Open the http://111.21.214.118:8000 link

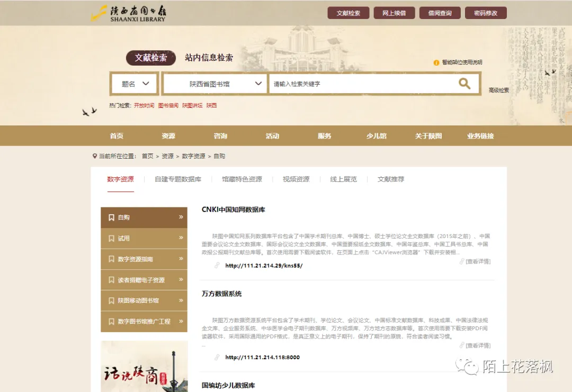coord(262,358)
